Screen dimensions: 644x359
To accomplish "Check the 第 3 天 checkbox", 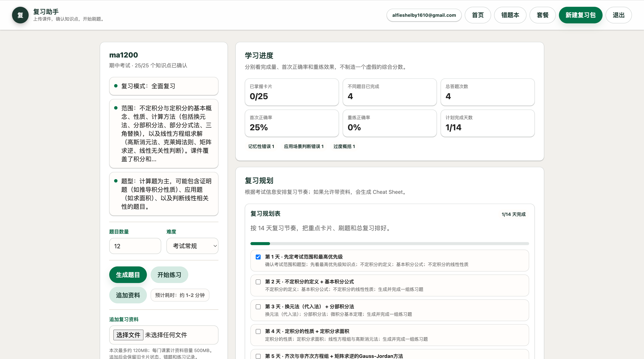I will [258, 307].
